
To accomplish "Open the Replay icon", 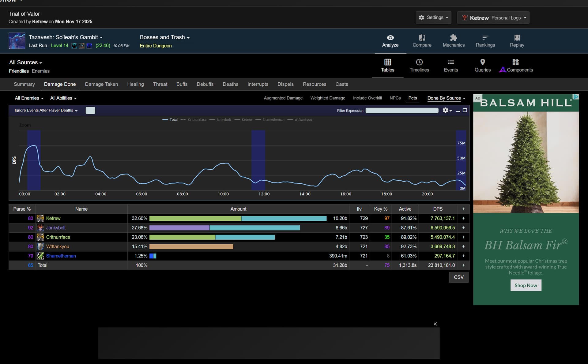I will click(x=517, y=38).
